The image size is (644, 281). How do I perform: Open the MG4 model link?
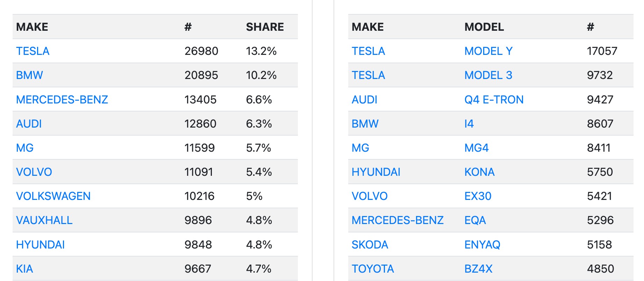(476, 148)
